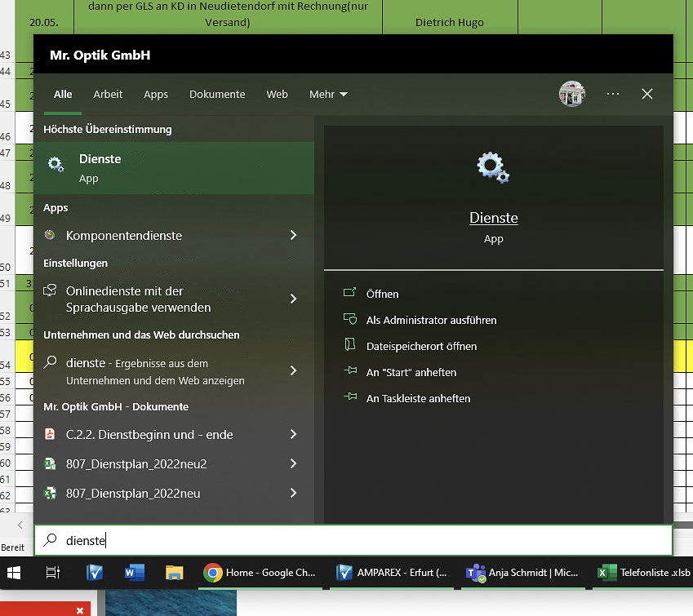Open File Explorer from the taskbar

click(174, 573)
